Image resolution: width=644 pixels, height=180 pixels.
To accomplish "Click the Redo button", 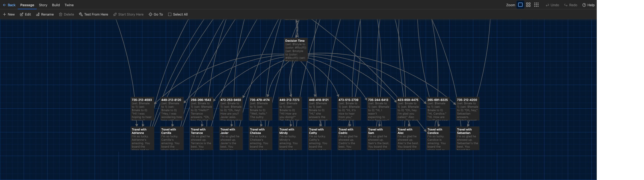I will coord(571,5).
